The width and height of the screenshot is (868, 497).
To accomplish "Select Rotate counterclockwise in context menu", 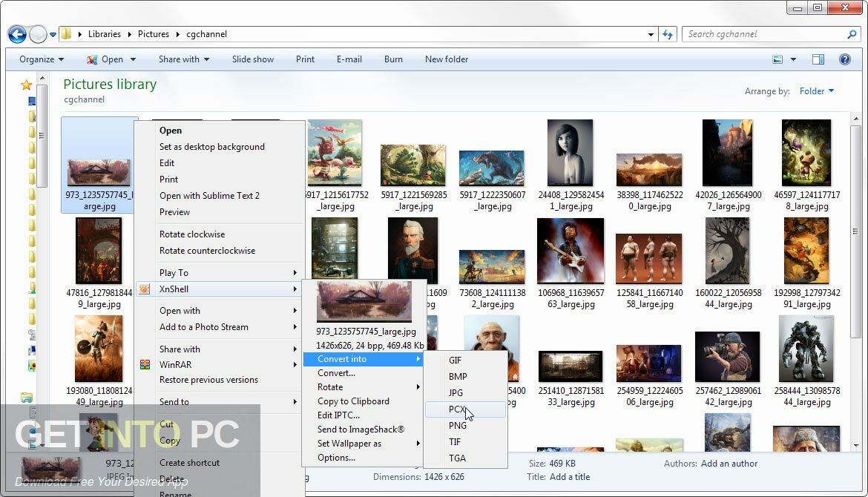I will pos(207,250).
